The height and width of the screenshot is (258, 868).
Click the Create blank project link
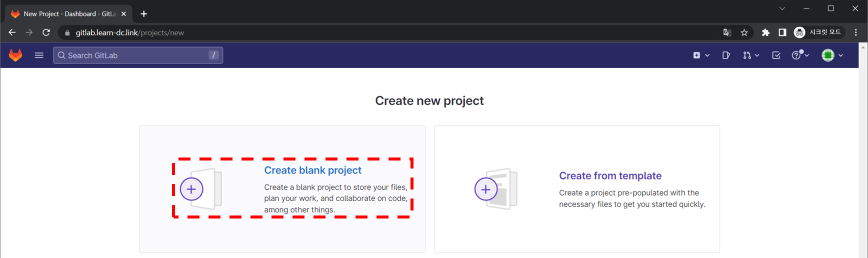[x=312, y=170]
